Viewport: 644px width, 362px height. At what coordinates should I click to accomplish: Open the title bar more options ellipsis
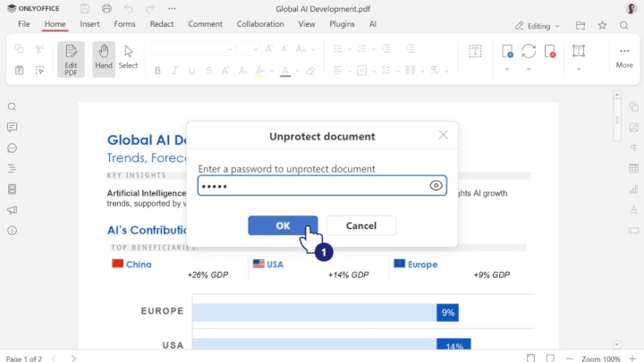(x=172, y=9)
